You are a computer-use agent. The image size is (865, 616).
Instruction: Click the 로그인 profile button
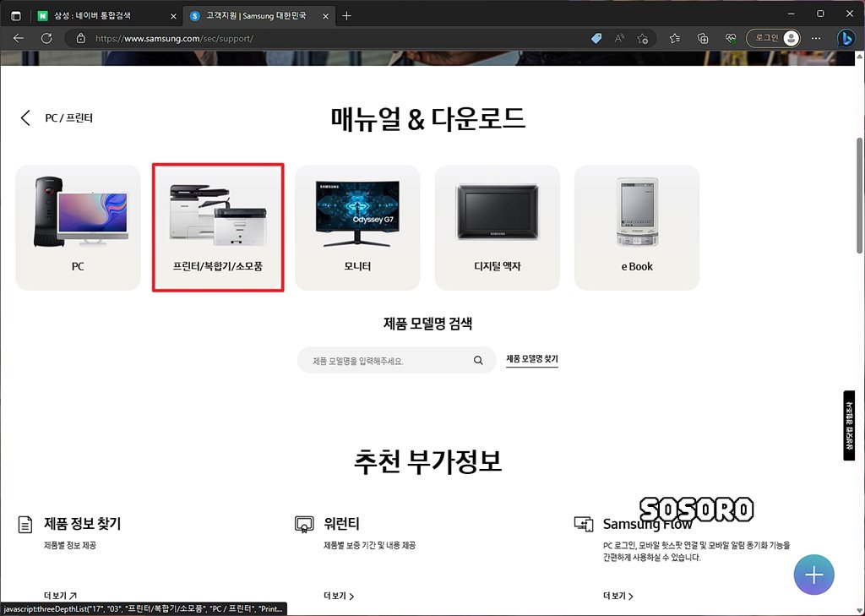tap(774, 38)
